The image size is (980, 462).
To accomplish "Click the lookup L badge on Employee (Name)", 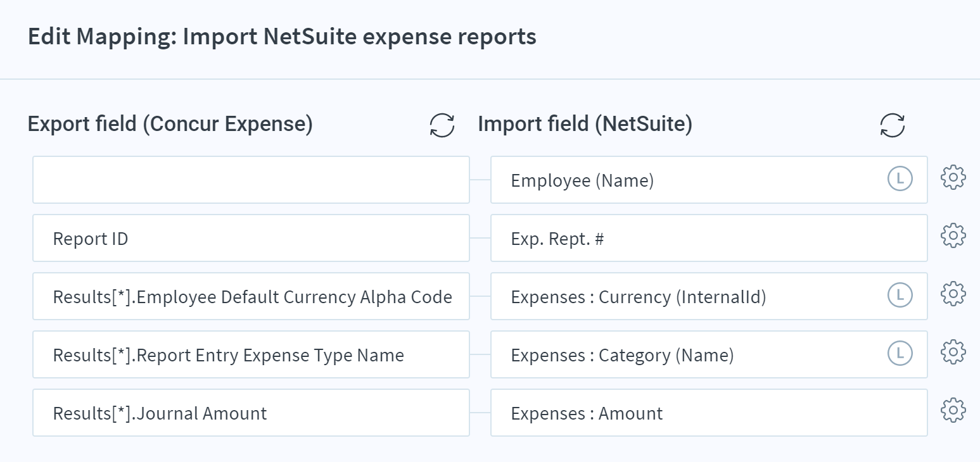I will coord(900,178).
